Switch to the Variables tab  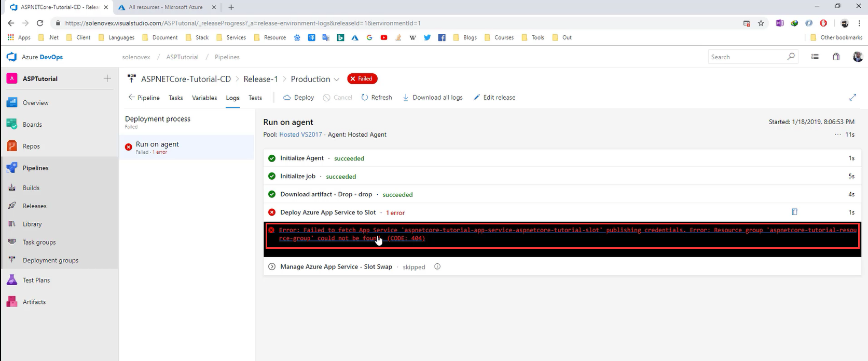point(204,98)
